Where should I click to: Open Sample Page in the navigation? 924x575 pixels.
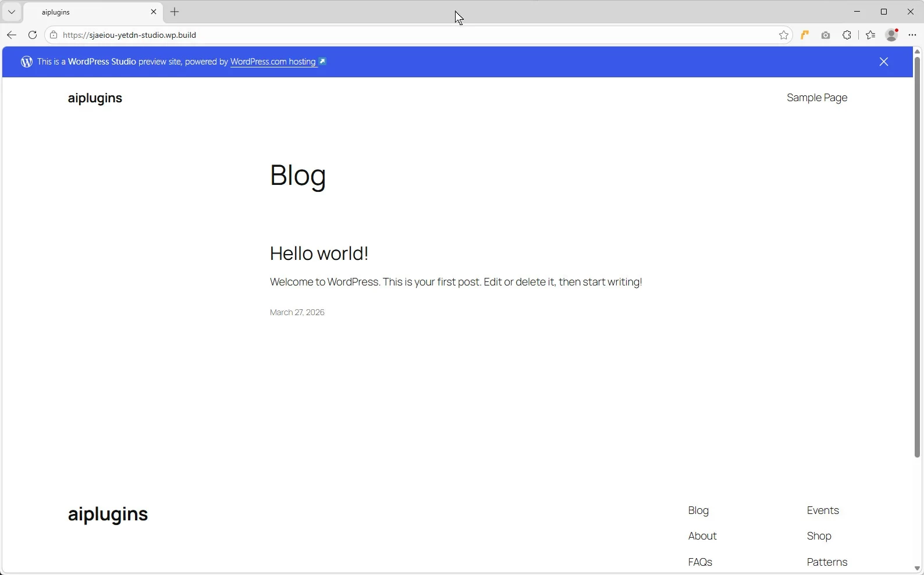click(x=816, y=98)
